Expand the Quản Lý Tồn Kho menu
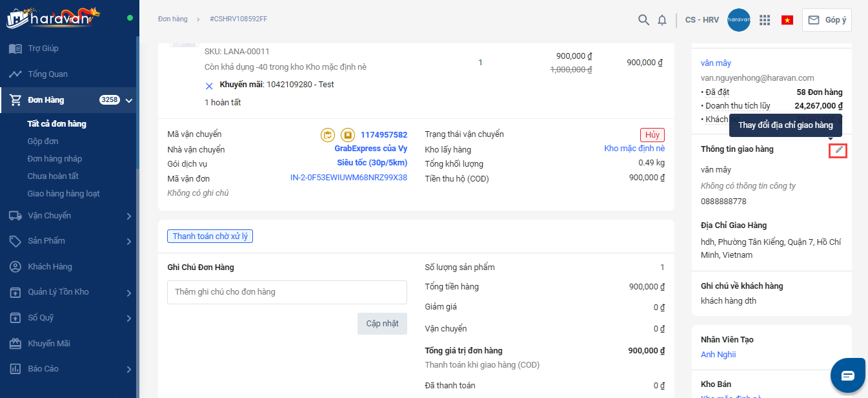Screen dimensions: 868x398 click(129, 293)
